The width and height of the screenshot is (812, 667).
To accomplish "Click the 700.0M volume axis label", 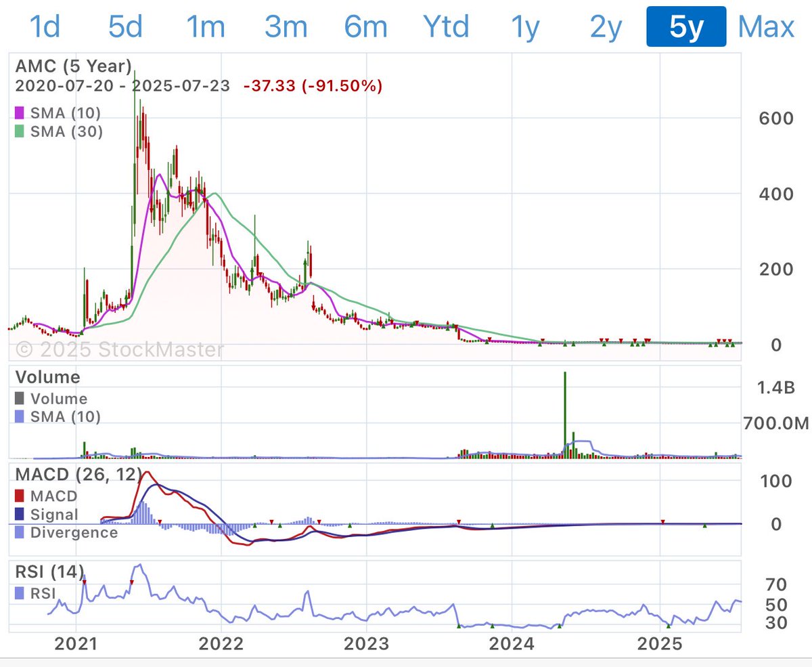I will pos(777,424).
